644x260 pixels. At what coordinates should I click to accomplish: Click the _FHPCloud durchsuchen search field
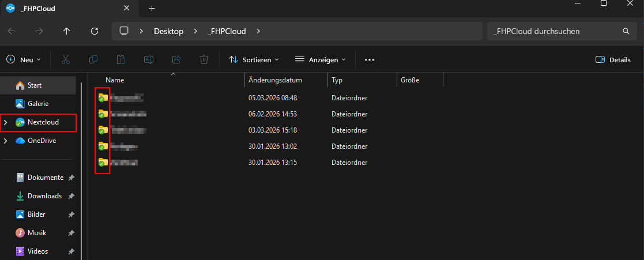(x=553, y=31)
